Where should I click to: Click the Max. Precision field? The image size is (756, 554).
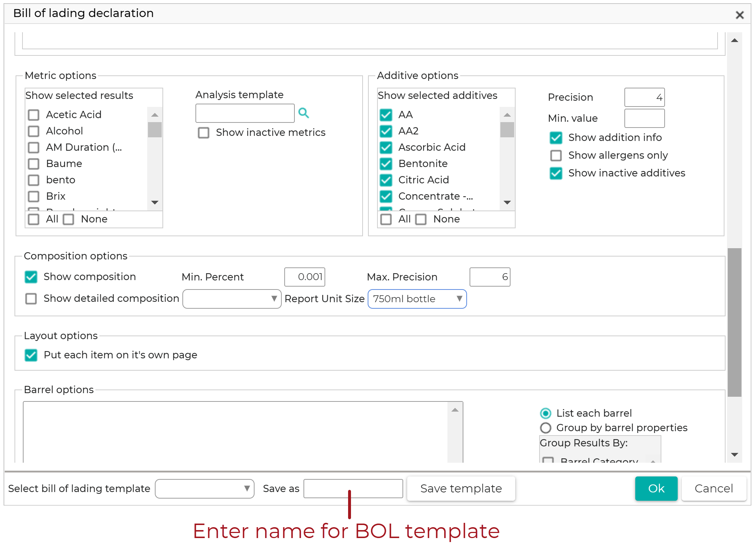(490, 277)
